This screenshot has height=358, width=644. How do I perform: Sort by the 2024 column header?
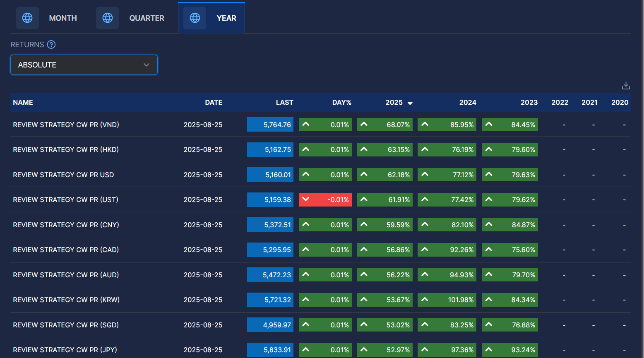pos(468,102)
